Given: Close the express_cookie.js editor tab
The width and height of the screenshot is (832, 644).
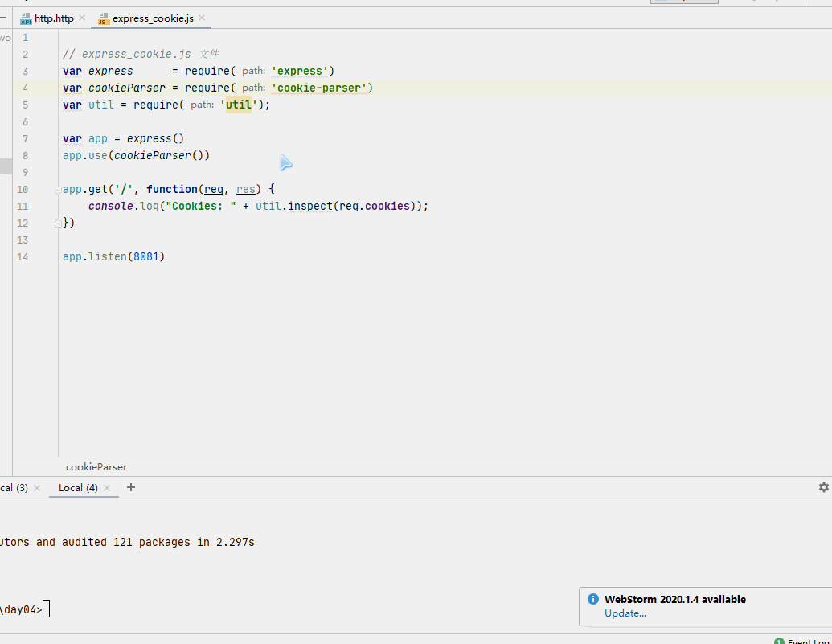Looking at the screenshot, I should click(202, 18).
